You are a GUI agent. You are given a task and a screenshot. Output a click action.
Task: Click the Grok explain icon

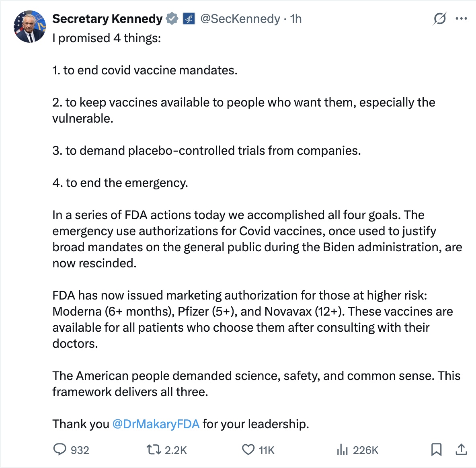(439, 18)
